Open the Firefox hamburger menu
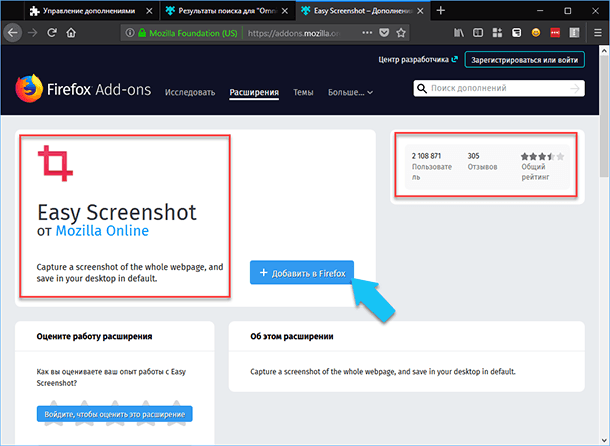Viewport: 610px width, 446px height. (x=598, y=33)
